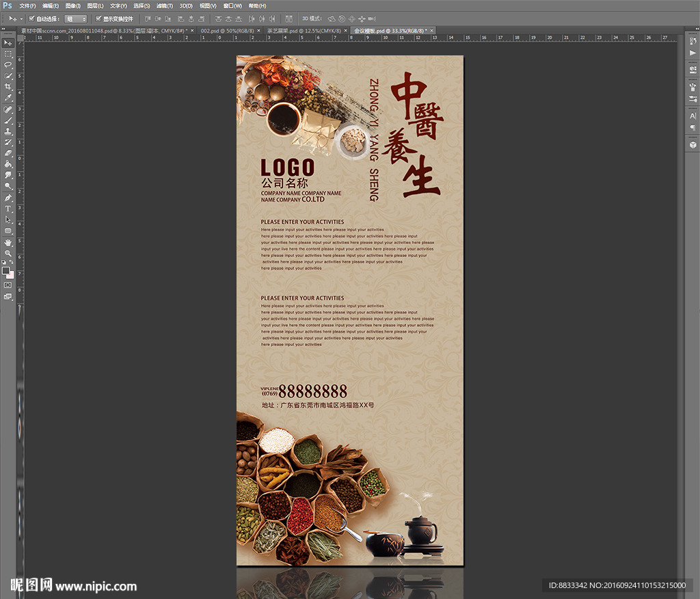Open the Character panel icon
The height and width of the screenshot is (599, 700).
pos(693,116)
